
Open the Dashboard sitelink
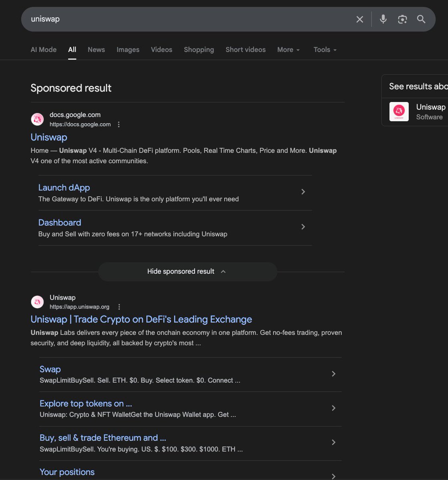pyautogui.click(x=60, y=222)
